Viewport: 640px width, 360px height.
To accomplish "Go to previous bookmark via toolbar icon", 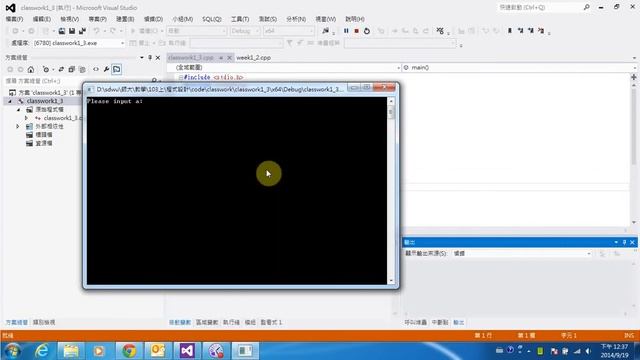I will 520,31.
